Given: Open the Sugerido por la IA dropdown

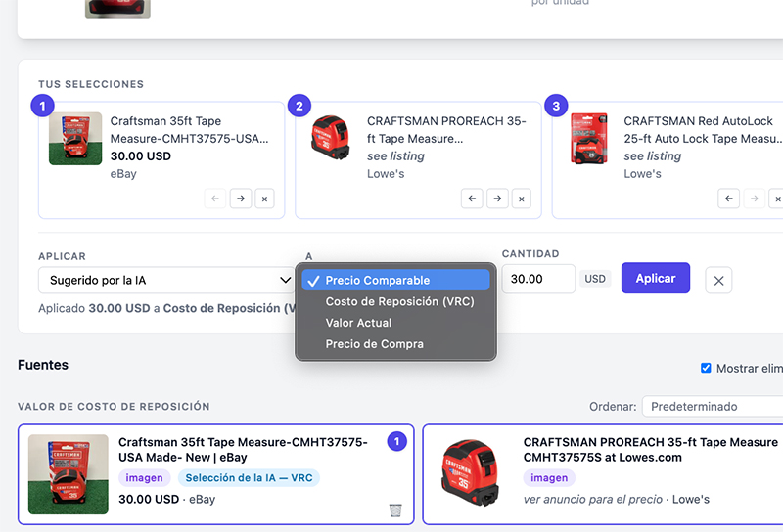Looking at the screenshot, I should pyautogui.click(x=166, y=280).
